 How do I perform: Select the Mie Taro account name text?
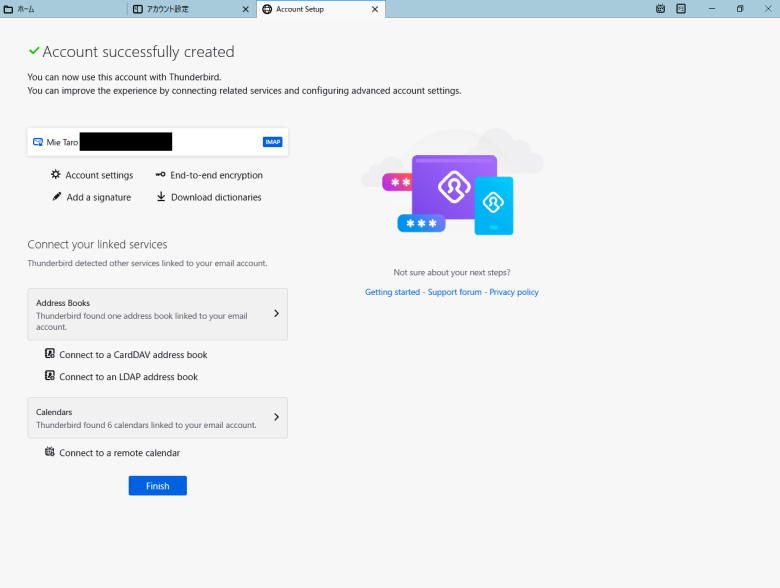pyautogui.click(x=62, y=142)
